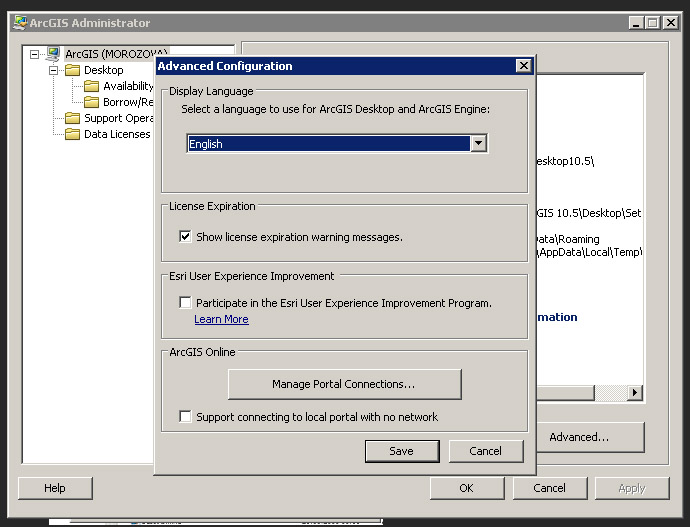
Task: Click the horizontal scrollbar right arrow
Action: [635, 393]
